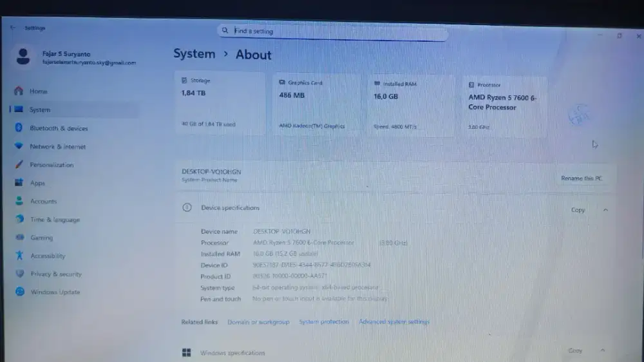
Task: Click the Graphics Card 486 MB card
Action: coord(316,104)
